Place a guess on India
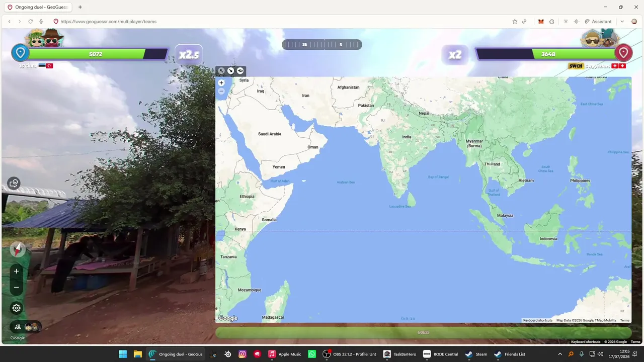The image size is (644, 362). coord(407,137)
